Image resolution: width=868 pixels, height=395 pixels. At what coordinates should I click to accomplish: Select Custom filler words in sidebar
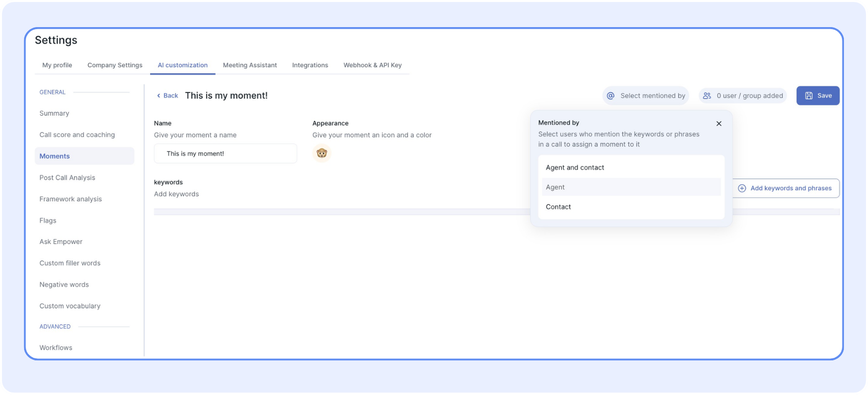coord(70,263)
